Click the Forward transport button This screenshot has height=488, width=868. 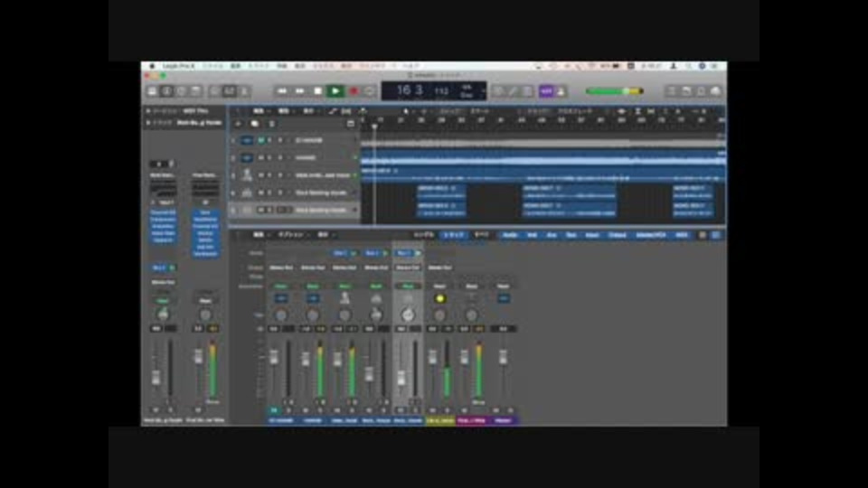tap(299, 91)
